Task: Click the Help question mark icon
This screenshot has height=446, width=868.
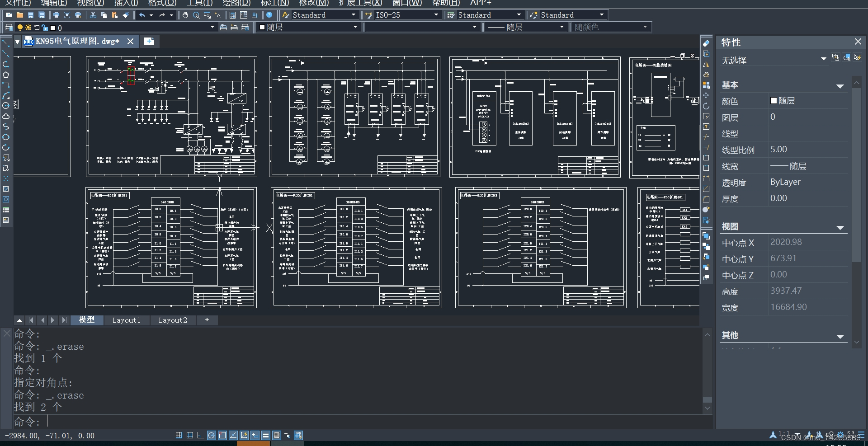Action: click(x=269, y=15)
